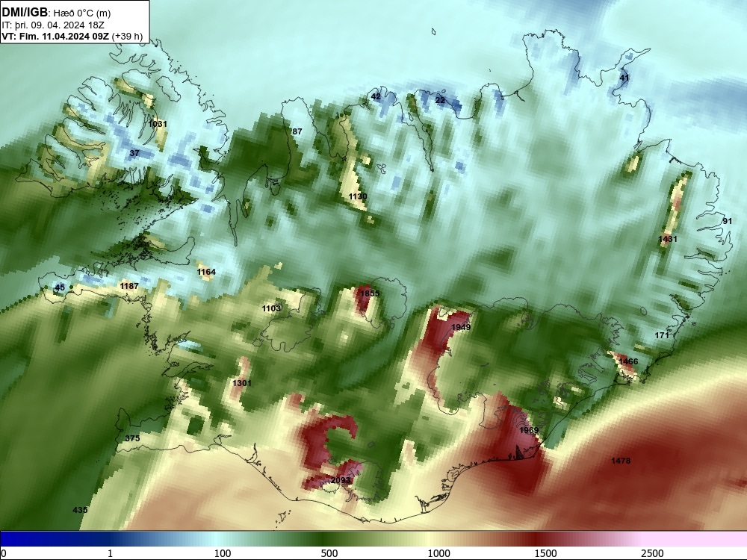Click the map value '37' in Westfjords
Image resolution: width=747 pixels, height=560 pixels.
pyautogui.click(x=134, y=153)
